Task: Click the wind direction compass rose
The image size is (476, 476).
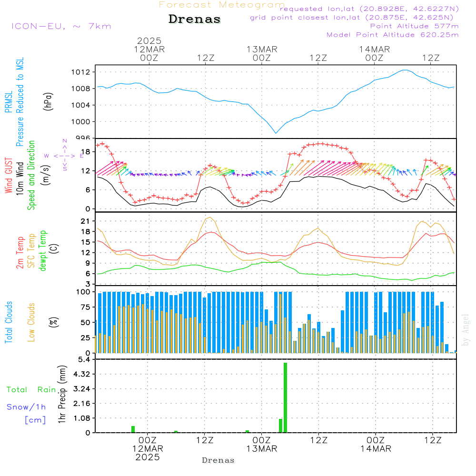Action: coord(65,155)
